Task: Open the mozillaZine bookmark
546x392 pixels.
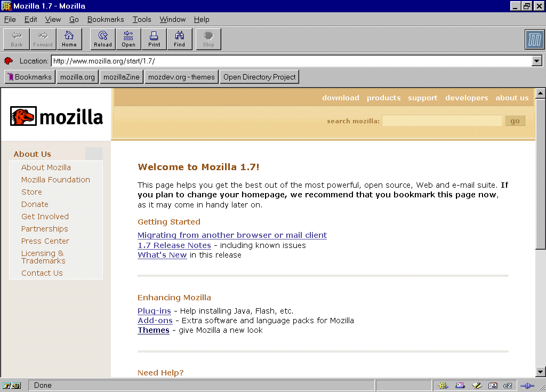Action: tap(121, 77)
